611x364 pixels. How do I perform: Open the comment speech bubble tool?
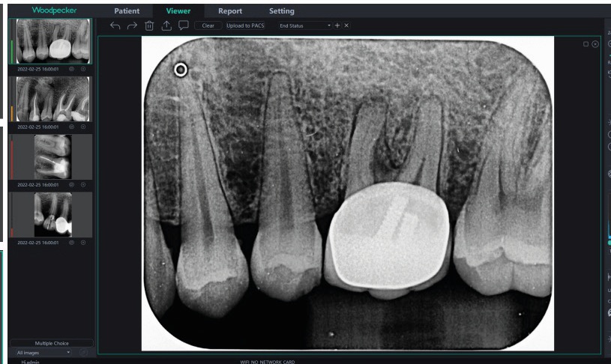coord(184,25)
